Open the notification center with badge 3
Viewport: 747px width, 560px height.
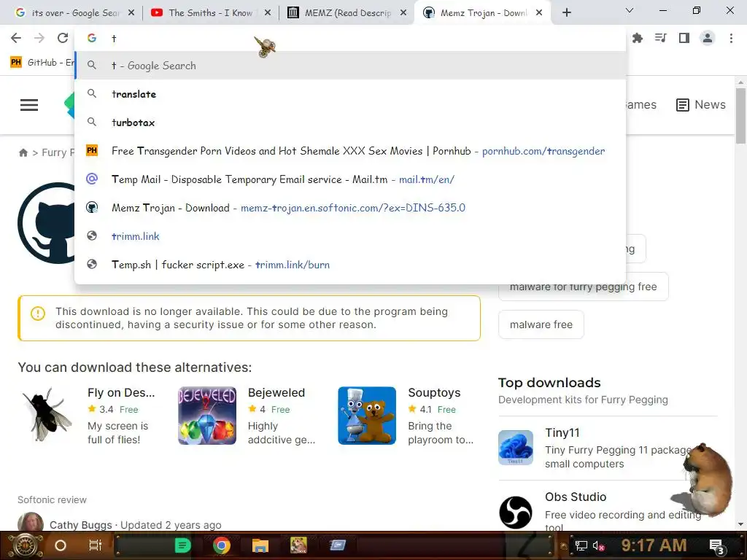pyautogui.click(x=716, y=546)
